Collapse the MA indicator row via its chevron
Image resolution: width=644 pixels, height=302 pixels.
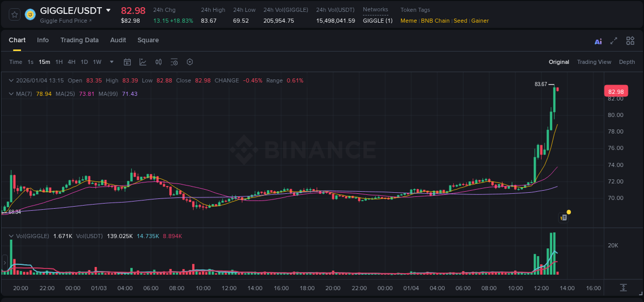coord(11,94)
